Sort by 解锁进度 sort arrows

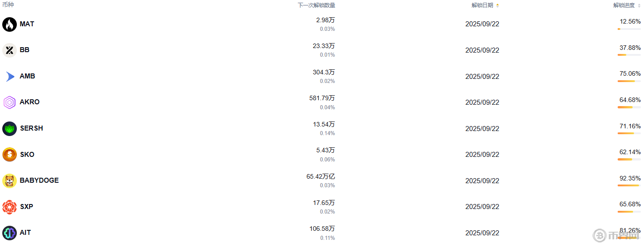[639, 5]
